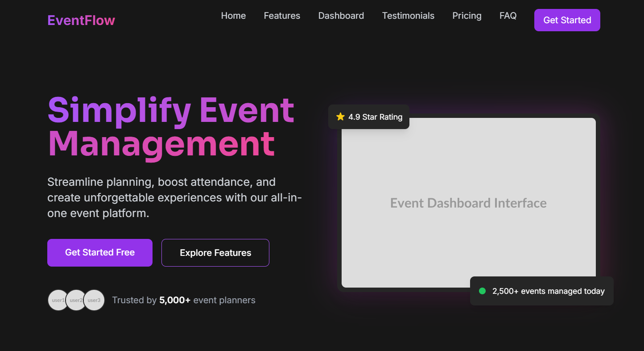
Task: Click the yellow star rating icon
Action: coord(341,117)
